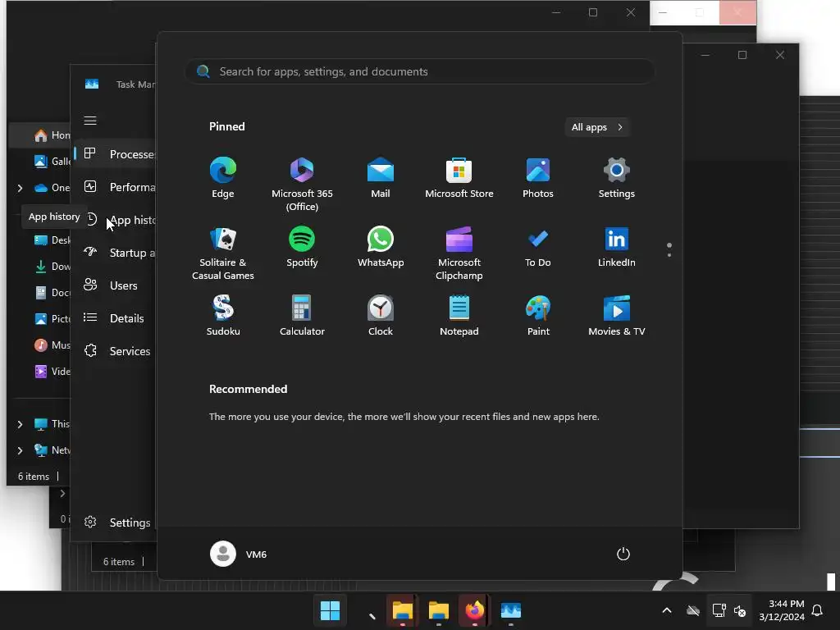The height and width of the screenshot is (630, 840).
Task: Select Users tab in Task Manager
Action: pos(116,285)
